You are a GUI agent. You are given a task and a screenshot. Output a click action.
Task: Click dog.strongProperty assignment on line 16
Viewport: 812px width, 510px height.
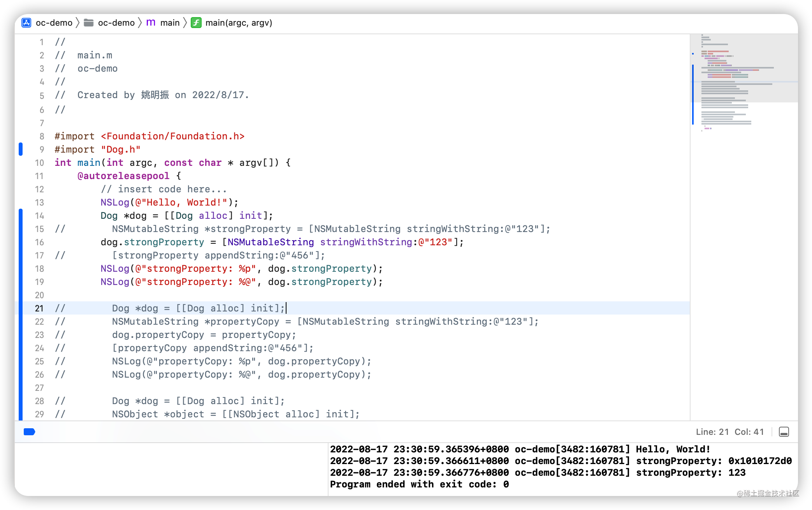click(282, 242)
